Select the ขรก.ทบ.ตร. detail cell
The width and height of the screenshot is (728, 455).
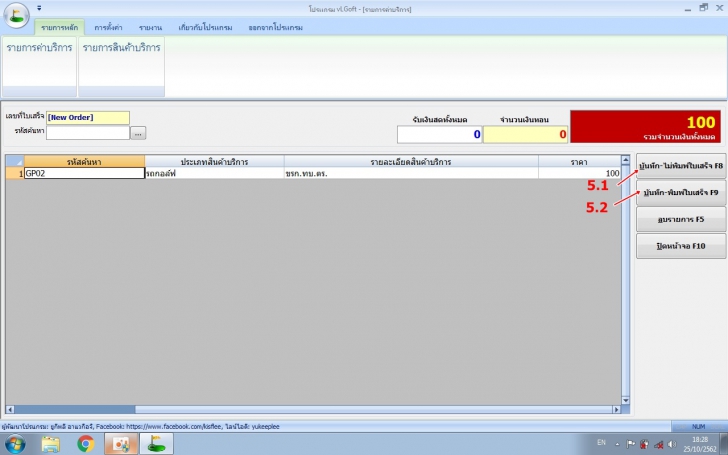(411, 173)
